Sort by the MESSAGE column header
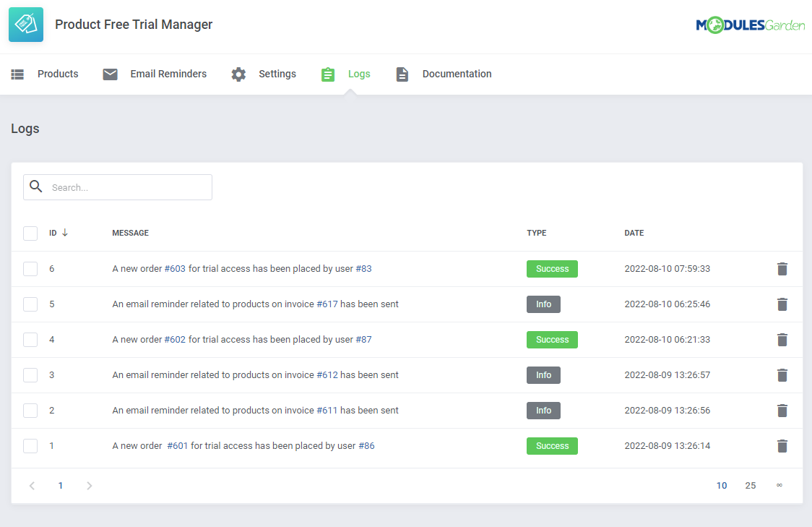 pos(131,233)
